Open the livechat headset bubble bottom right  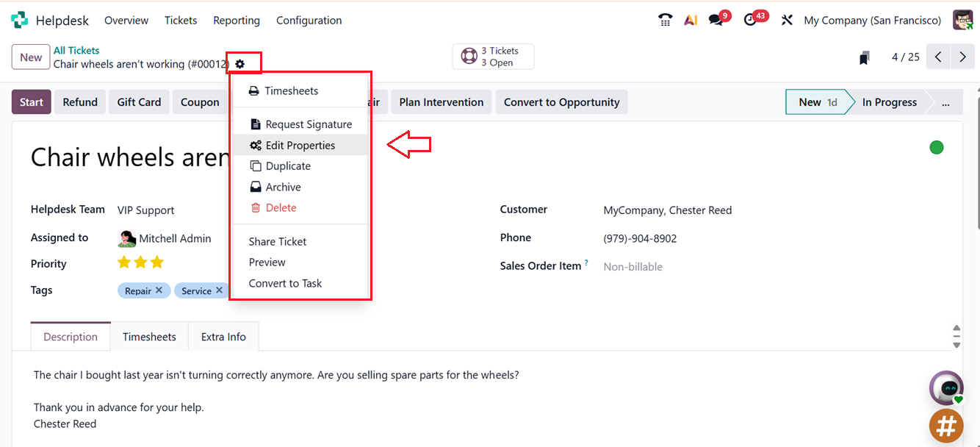pos(946,387)
